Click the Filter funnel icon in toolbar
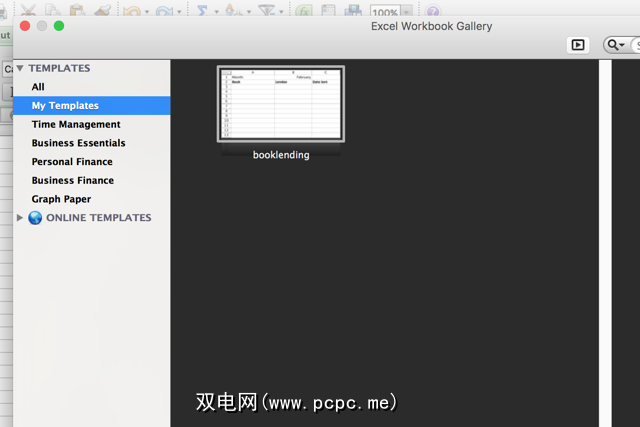 266,10
